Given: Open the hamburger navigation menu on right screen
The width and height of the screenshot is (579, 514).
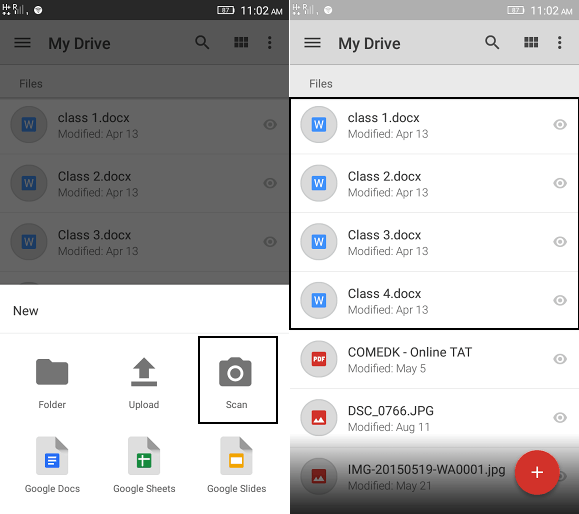Looking at the screenshot, I should click(312, 42).
